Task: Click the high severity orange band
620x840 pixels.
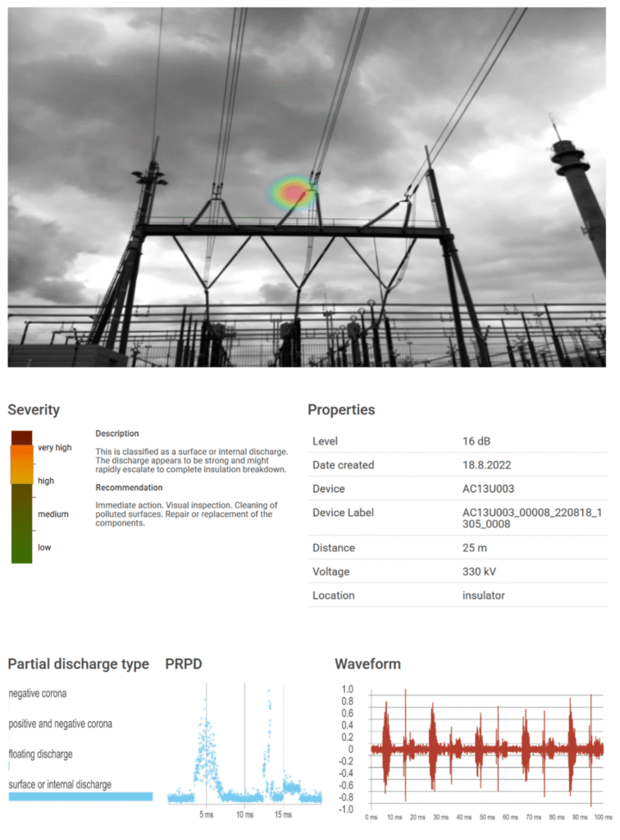Action: 21,464
